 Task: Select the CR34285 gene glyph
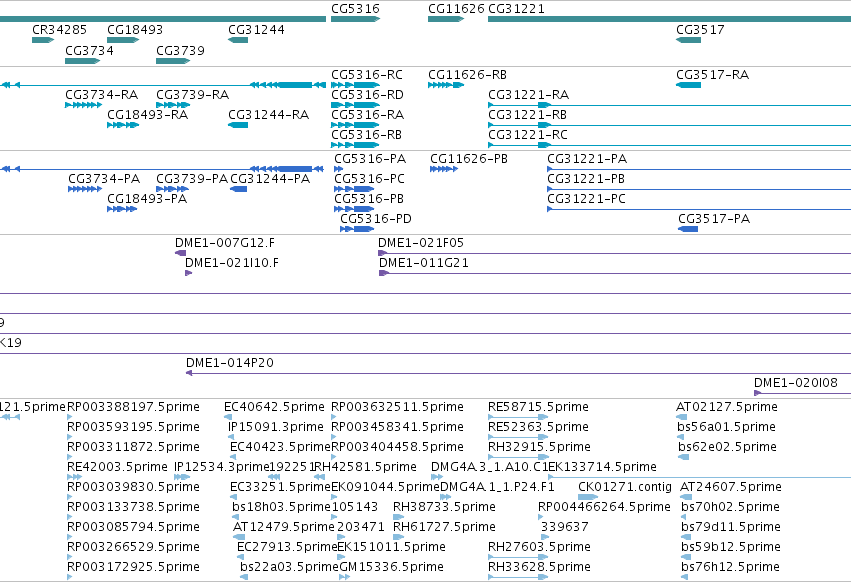pyautogui.click(x=43, y=40)
